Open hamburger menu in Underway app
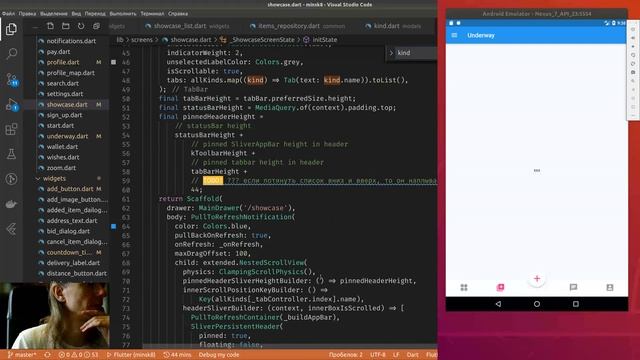The width and height of the screenshot is (640, 360). click(454, 36)
